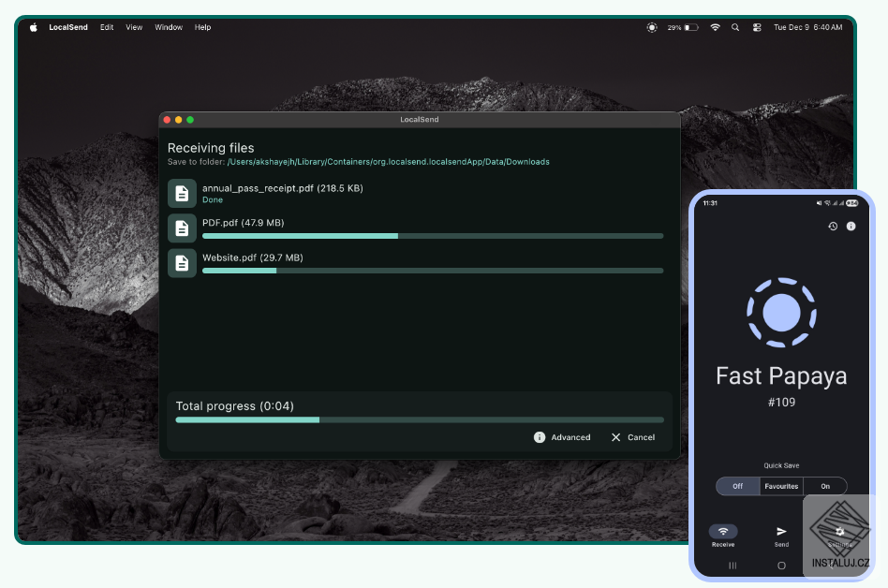888x588 pixels.
Task: Set Quick Save to Off
Action: 737,486
